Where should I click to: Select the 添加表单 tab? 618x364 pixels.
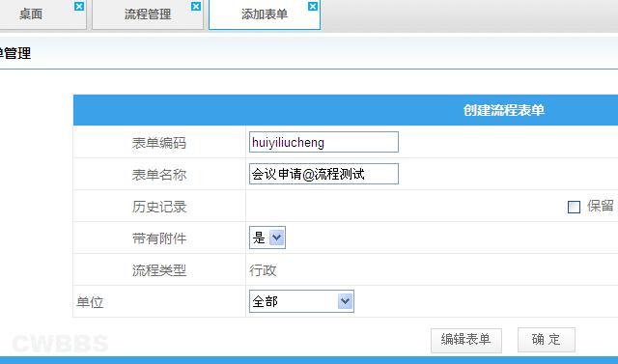click(x=264, y=14)
